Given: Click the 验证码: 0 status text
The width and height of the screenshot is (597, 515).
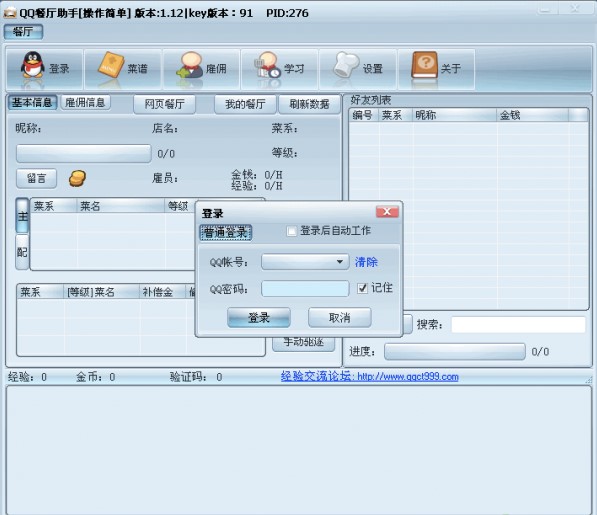Looking at the screenshot, I should [196, 377].
